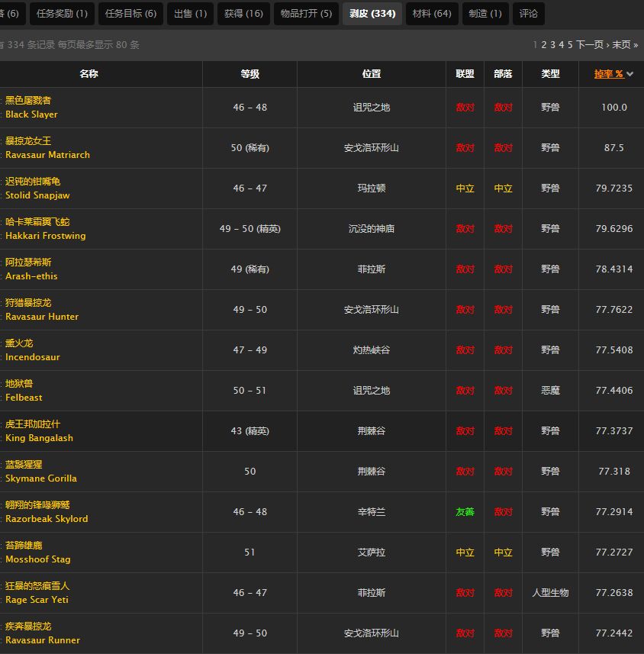Open the Ravasaur Matriarch entry
Screen dimensions: 644x654
(47, 155)
